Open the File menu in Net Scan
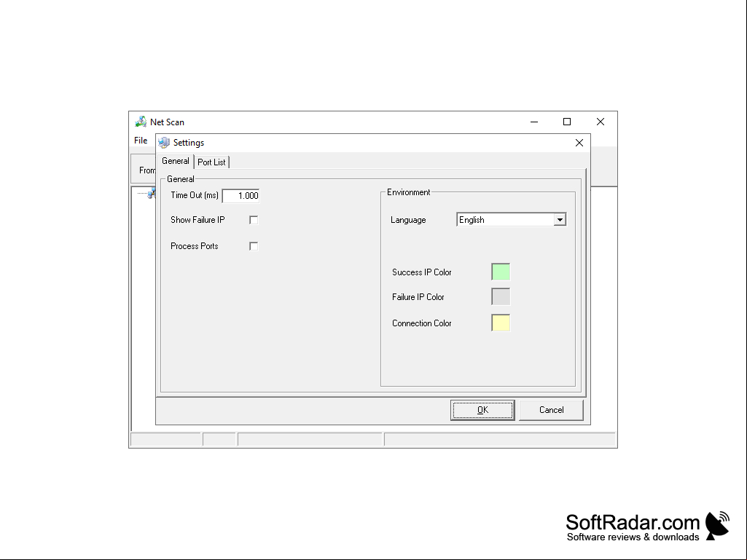This screenshot has height=560, width=747. coord(141,141)
